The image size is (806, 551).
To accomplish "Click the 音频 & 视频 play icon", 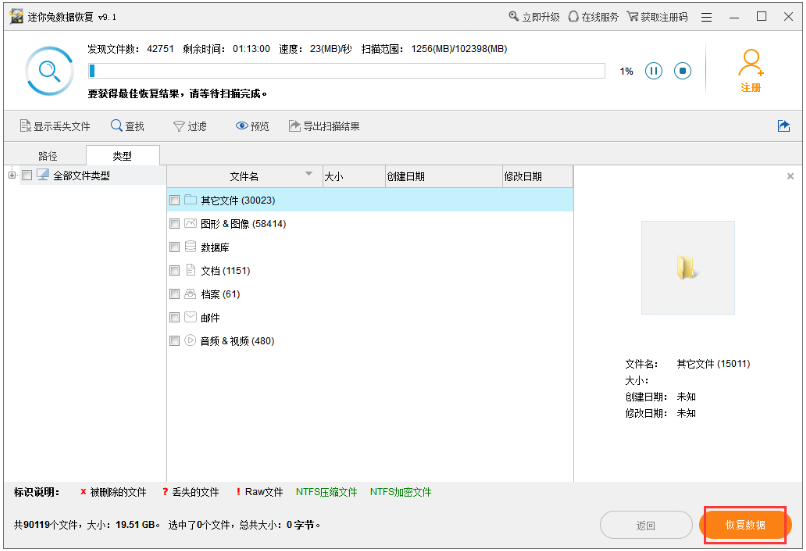I will (190, 340).
